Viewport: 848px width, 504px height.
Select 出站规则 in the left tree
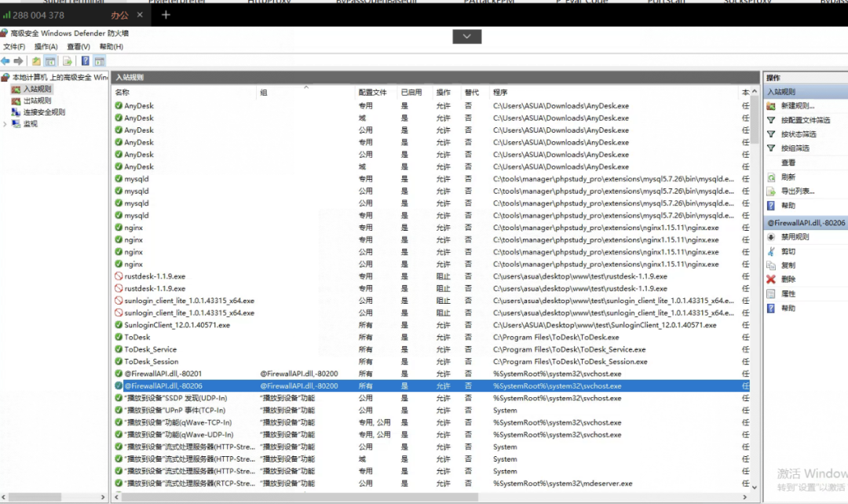click(x=38, y=100)
